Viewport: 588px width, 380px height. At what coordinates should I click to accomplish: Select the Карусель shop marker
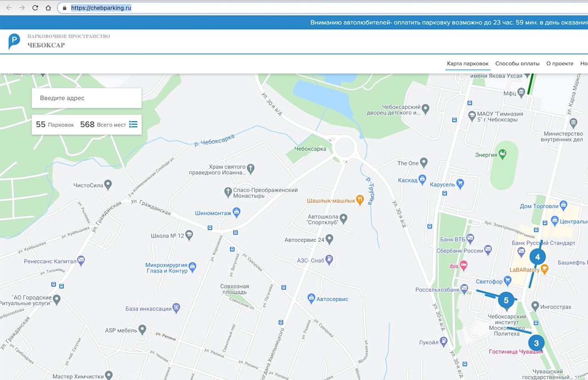tap(460, 184)
